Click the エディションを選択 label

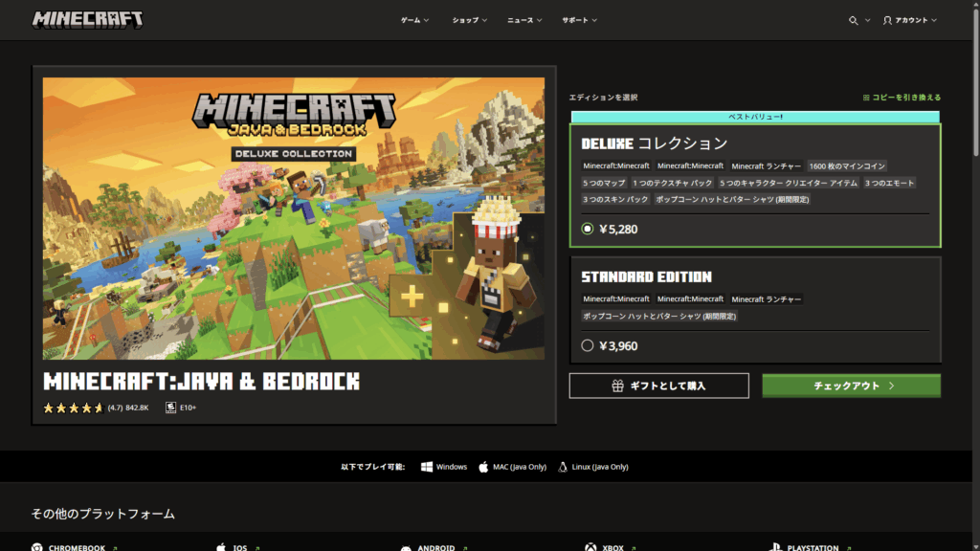tap(603, 98)
